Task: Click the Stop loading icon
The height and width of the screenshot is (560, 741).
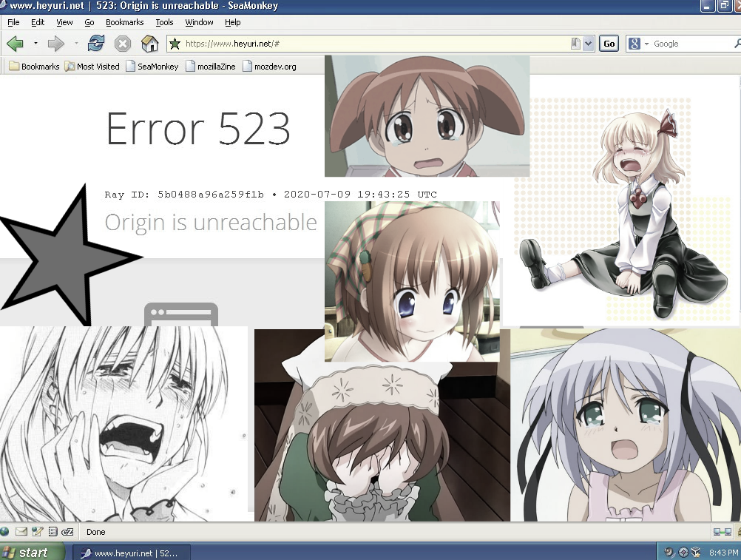Action: click(x=123, y=43)
